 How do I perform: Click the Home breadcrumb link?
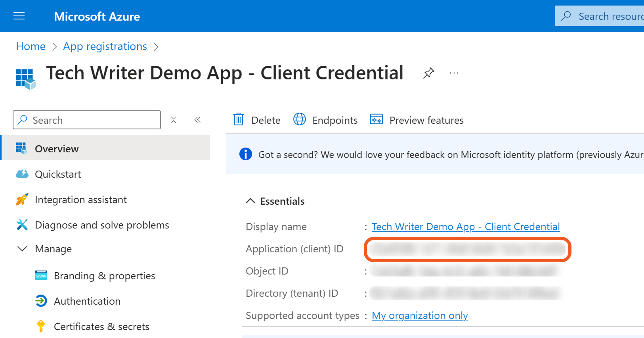(31, 46)
